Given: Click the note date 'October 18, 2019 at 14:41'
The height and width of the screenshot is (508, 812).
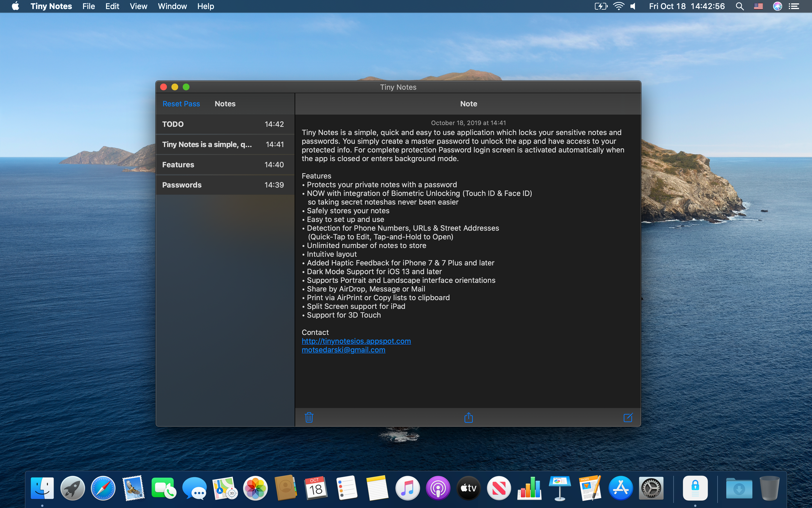Looking at the screenshot, I should [468, 123].
